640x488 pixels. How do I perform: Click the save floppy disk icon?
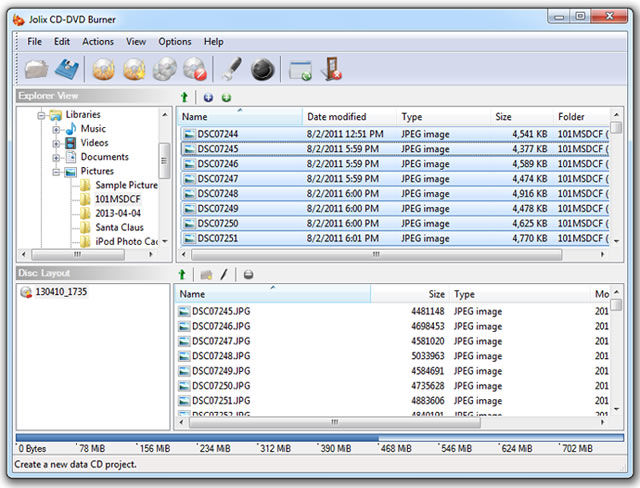coord(67,69)
